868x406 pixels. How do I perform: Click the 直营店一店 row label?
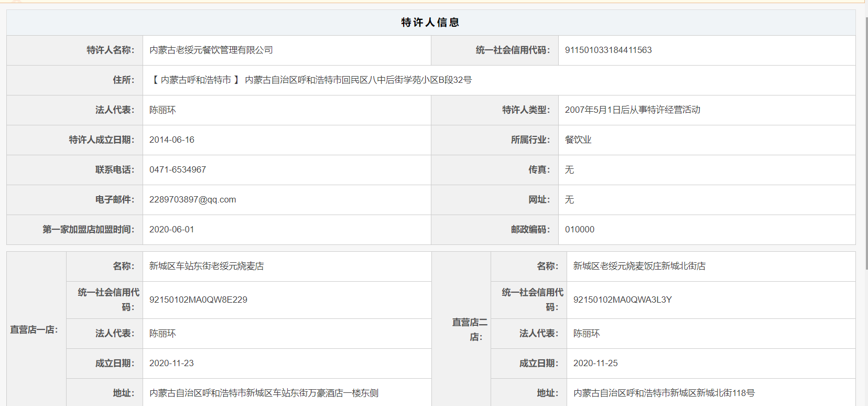[x=34, y=330]
